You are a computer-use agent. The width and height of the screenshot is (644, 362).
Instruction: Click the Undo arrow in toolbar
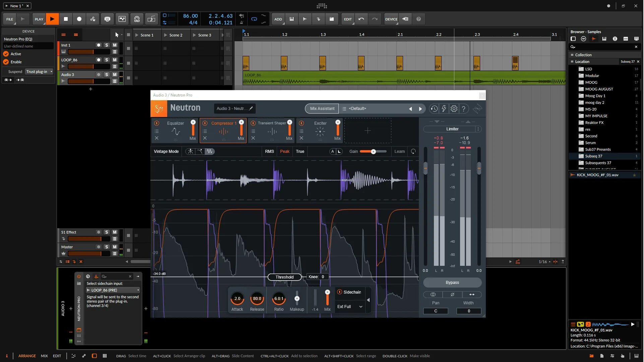click(361, 19)
